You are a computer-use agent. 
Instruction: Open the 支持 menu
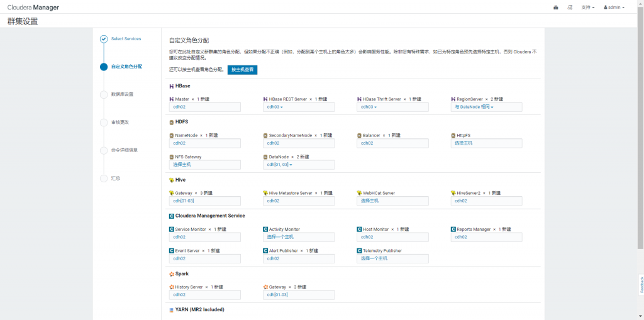[588, 8]
